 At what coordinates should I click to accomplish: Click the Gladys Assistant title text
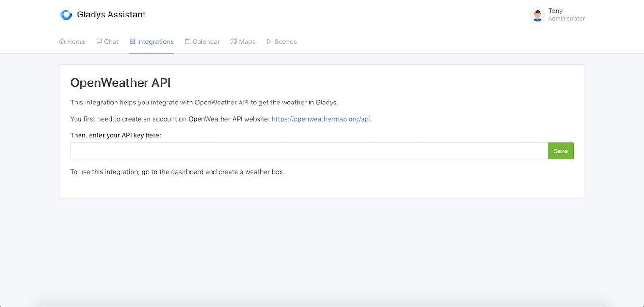111,14
